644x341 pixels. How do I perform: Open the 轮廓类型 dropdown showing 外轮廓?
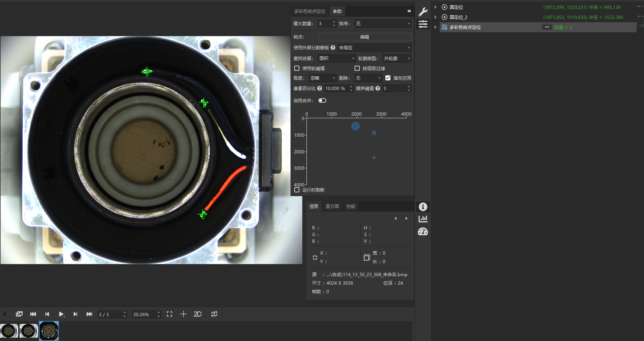coord(397,59)
